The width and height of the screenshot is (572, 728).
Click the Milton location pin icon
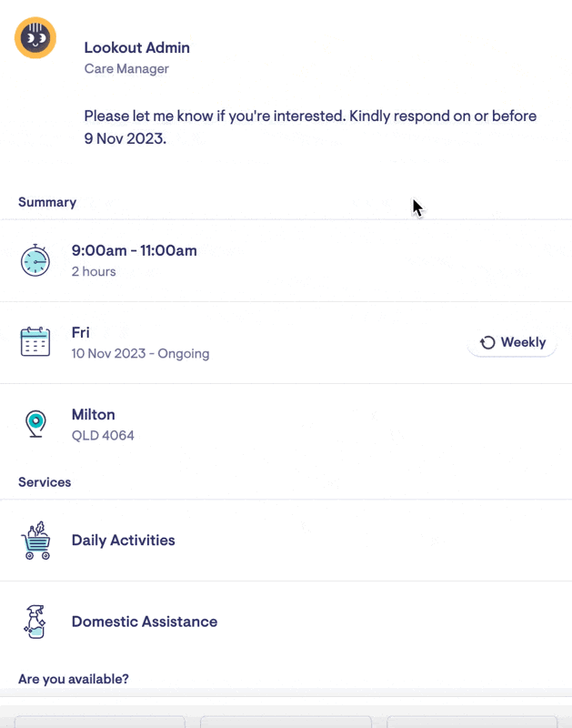click(x=35, y=424)
